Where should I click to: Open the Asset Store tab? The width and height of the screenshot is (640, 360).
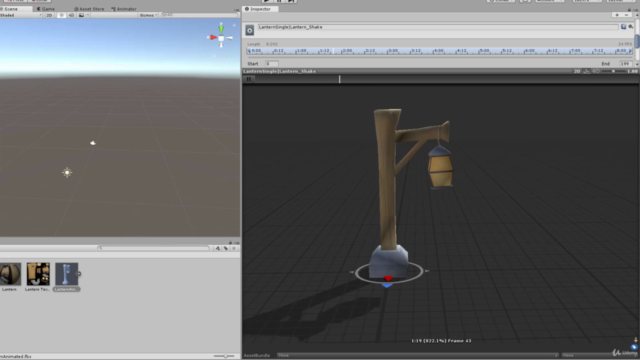point(89,9)
